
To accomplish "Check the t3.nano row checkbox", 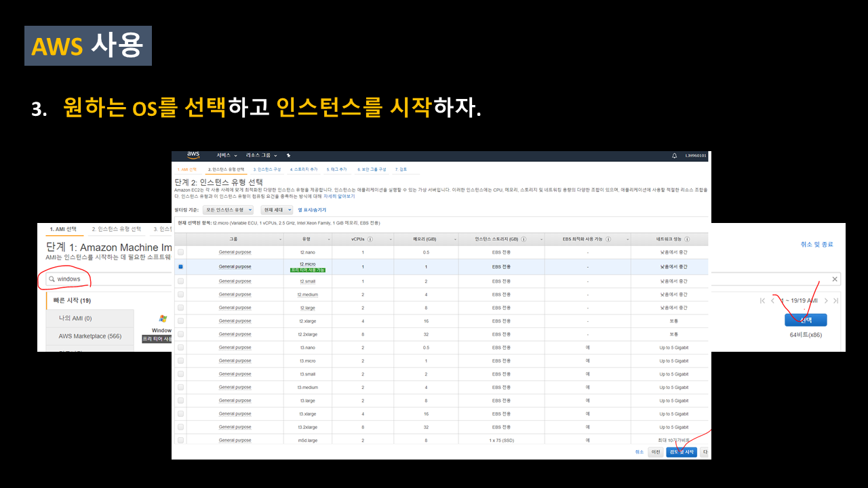I will pyautogui.click(x=180, y=348).
